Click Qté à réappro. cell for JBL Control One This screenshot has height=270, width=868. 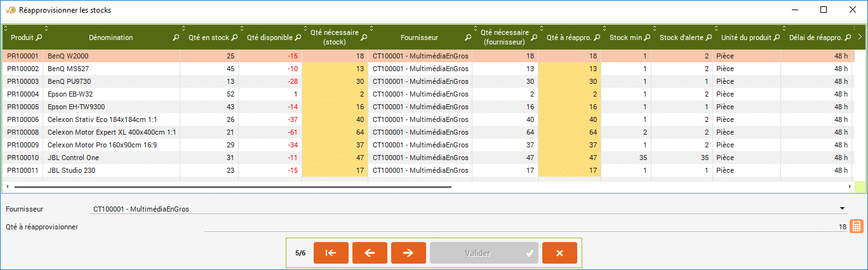[569, 158]
